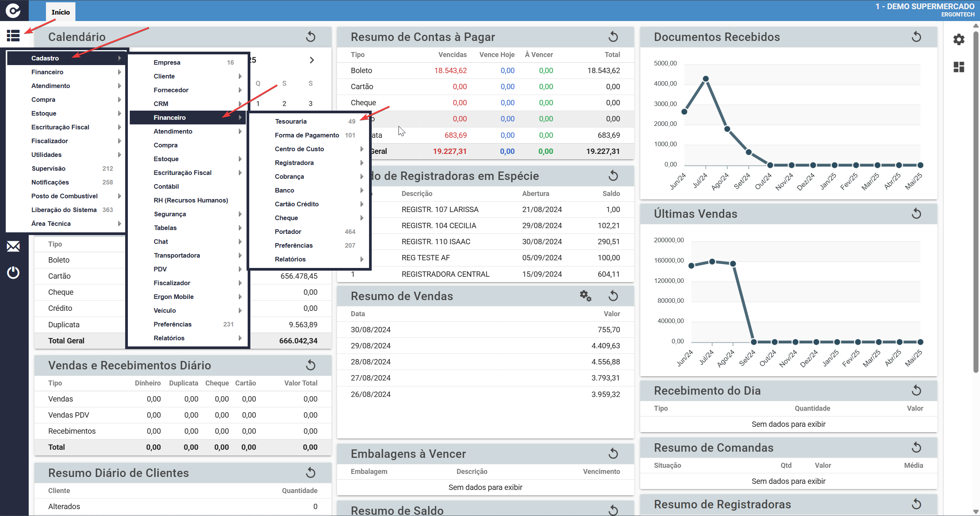Viewport: 980px width, 516px height.
Task: Open Resumo de Vendas settings gears
Action: coord(585,296)
